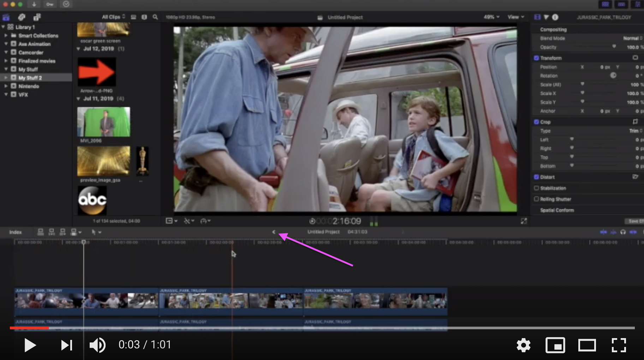Screen dimensions: 644x360
Task: Open the Titles and Generators sidebar icon
Action: click(x=37, y=17)
